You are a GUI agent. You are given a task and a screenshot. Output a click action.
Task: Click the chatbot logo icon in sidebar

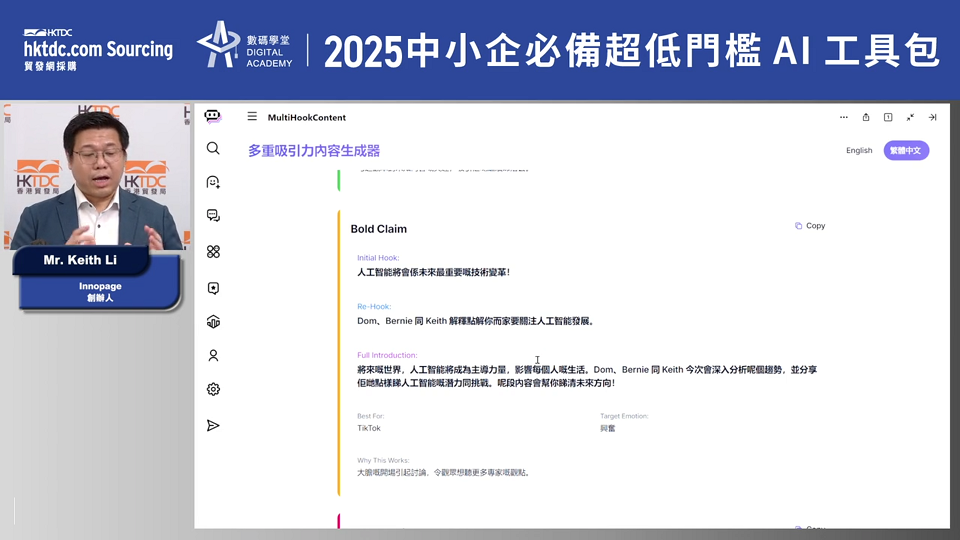(x=212, y=117)
